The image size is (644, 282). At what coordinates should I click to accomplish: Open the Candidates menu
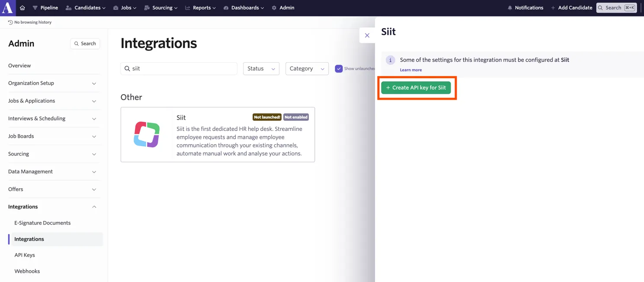pos(85,8)
